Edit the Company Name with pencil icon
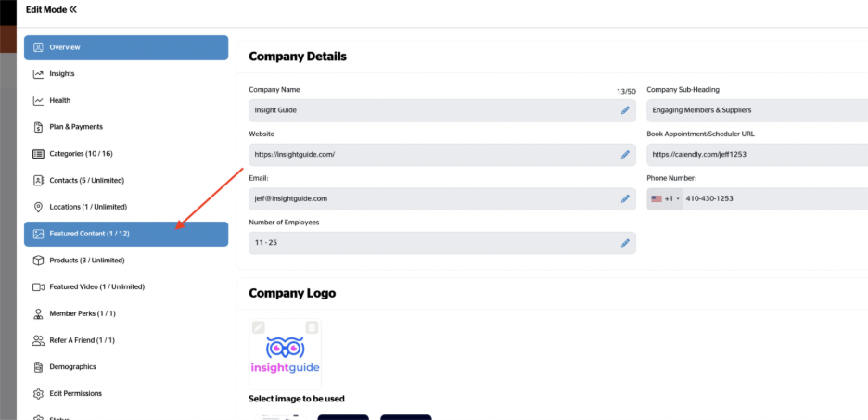The height and width of the screenshot is (420, 868). (x=625, y=110)
